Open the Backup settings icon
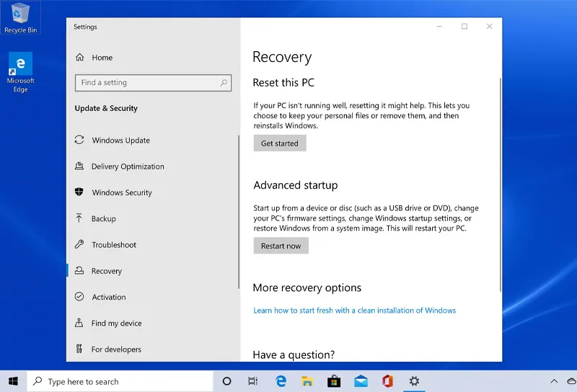The width and height of the screenshot is (577, 392). [79, 218]
